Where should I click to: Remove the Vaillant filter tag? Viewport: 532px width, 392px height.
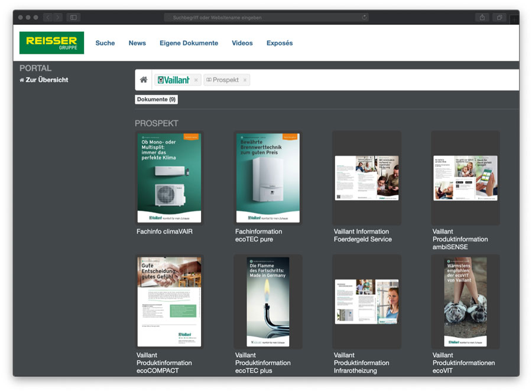(196, 80)
